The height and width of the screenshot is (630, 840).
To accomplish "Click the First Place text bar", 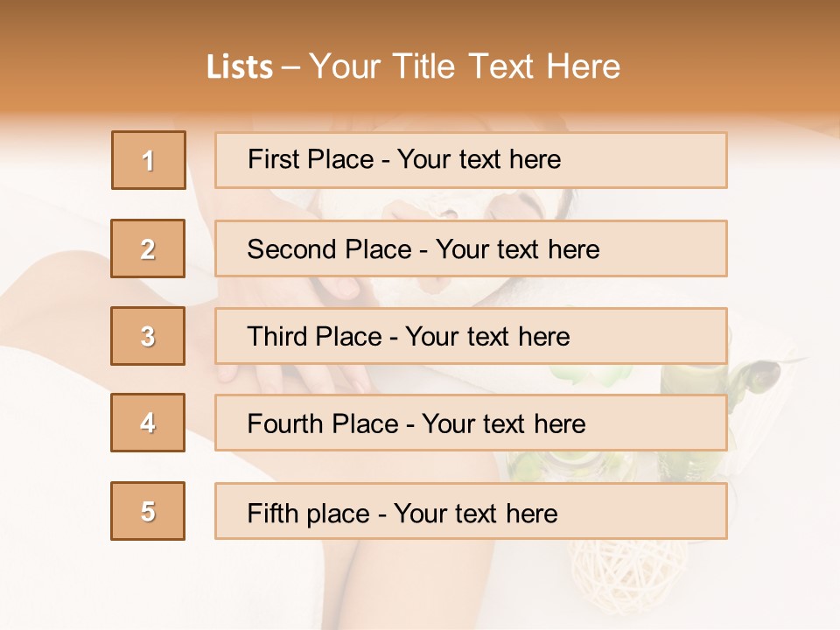I will [x=471, y=160].
